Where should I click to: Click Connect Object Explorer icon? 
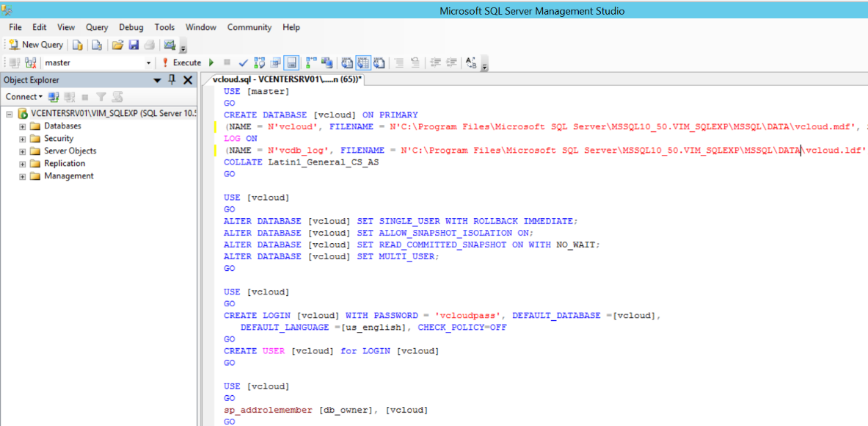(53, 97)
